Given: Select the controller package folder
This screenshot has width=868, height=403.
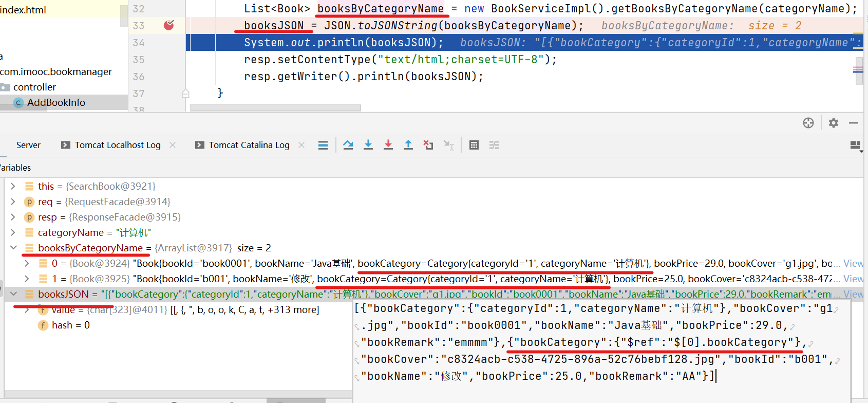Looking at the screenshot, I should [34, 87].
